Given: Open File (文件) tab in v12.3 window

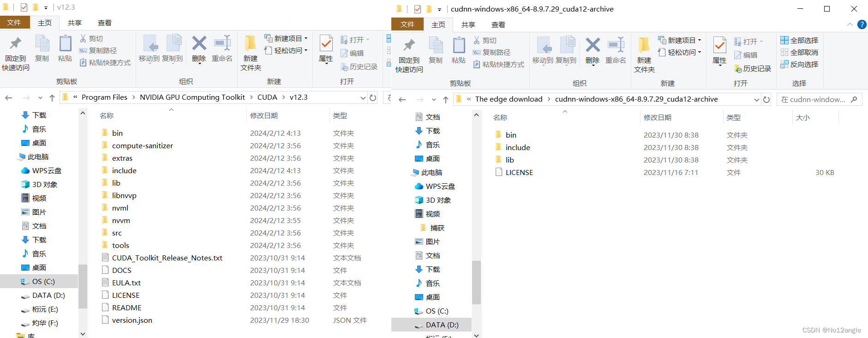Looking at the screenshot, I should coord(14,22).
